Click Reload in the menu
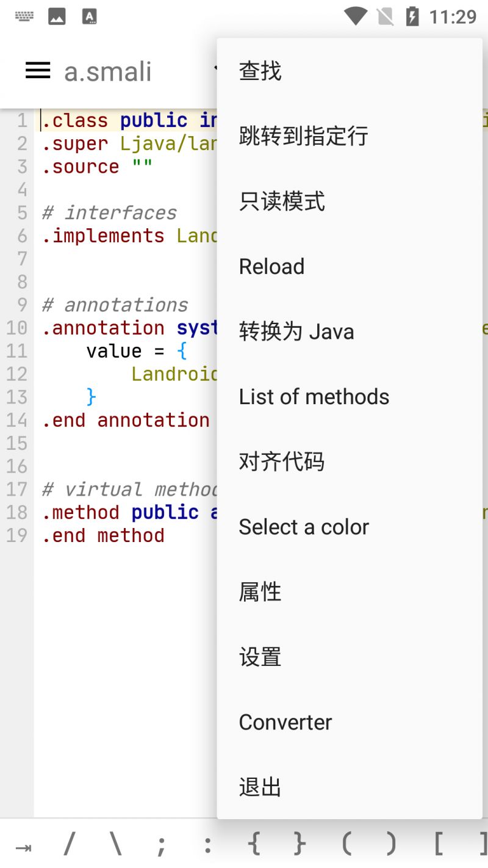488x868 pixels. tap(350, 267)
